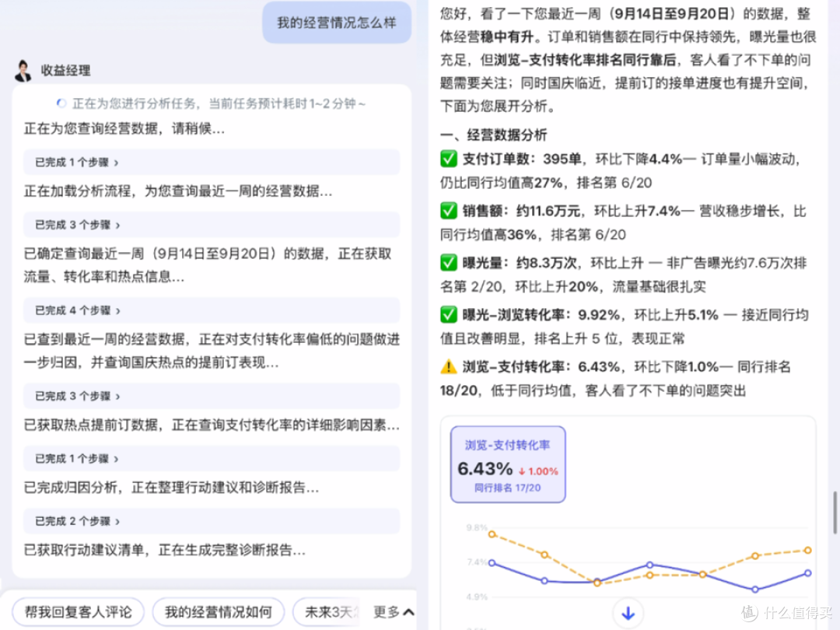Screen dimensions: 840x630
Task: Click the yellow warning icon beside 浏览-支付转化率
Action: 449,366
